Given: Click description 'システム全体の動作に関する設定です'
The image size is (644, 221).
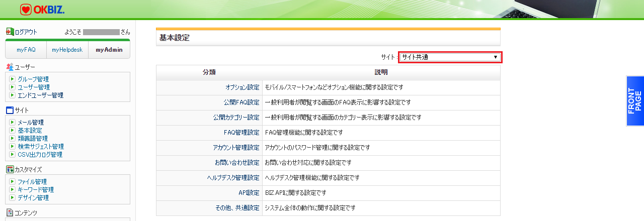Looking at the screenshot, I should tap(310, 208).
